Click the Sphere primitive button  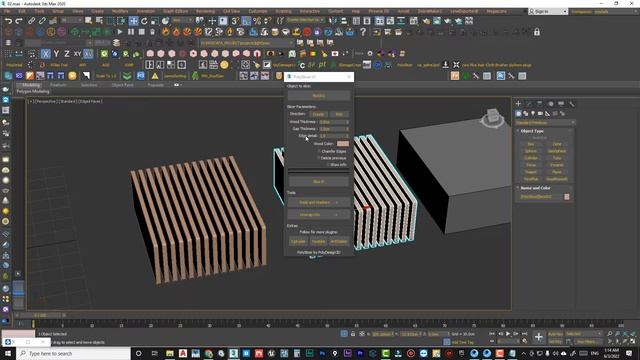coord(531,151)
